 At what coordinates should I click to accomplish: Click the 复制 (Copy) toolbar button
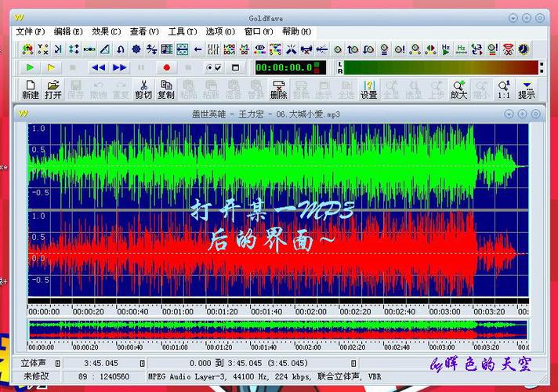tap(166, 89)
